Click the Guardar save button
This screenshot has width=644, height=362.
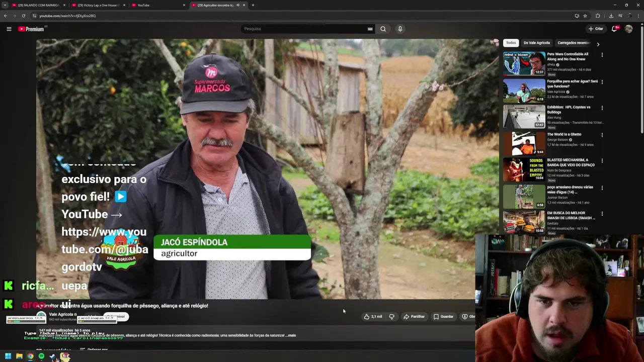[444, 316]
